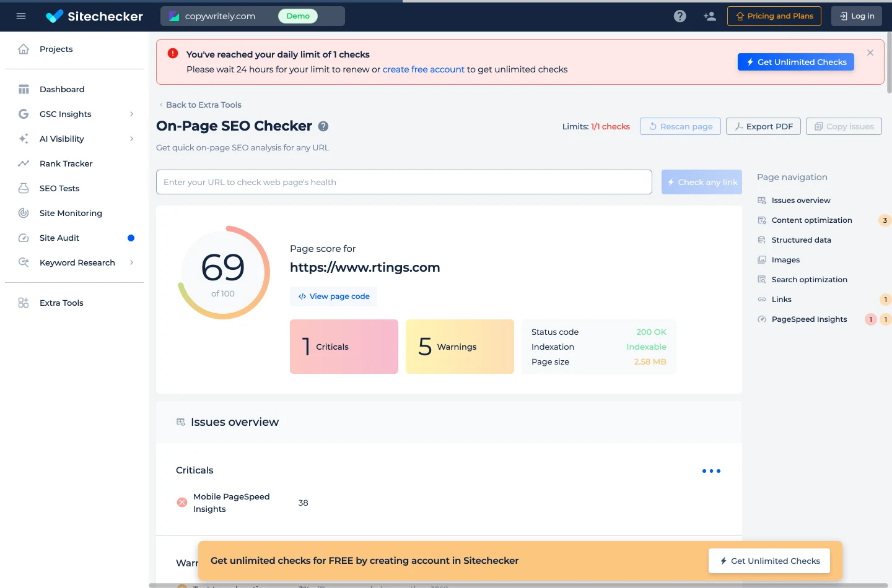Click the Links navigation icon
The width and height of the screenshot is (892, 588).
click(x=762, y=300)
